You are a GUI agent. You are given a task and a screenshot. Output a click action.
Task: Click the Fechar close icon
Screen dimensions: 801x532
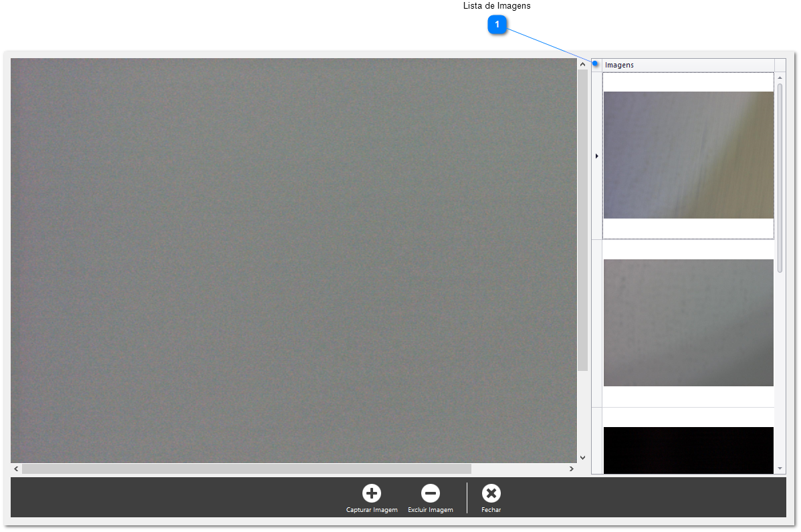point(491,493)
